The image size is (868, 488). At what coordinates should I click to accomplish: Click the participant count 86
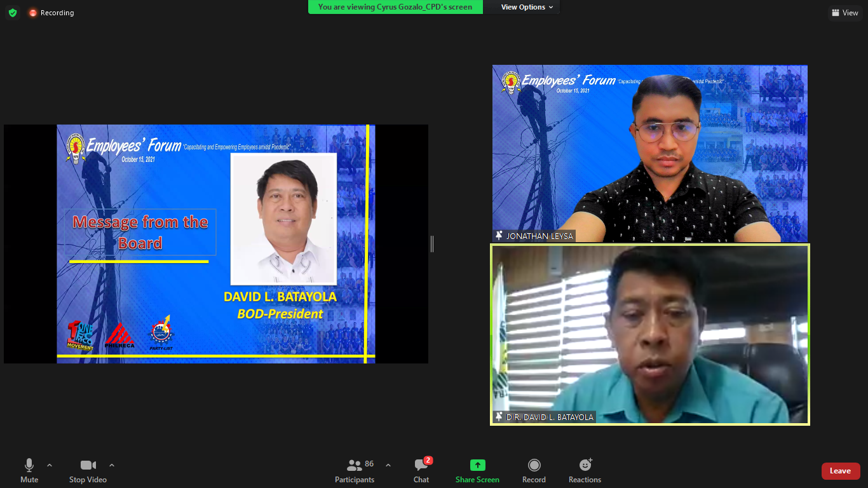(x=369, y=464)
